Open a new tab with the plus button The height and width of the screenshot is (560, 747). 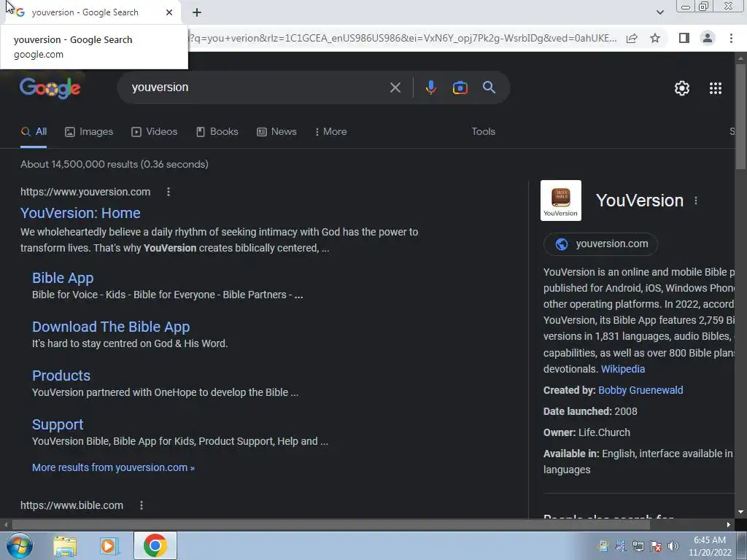[x=197, y=12]
